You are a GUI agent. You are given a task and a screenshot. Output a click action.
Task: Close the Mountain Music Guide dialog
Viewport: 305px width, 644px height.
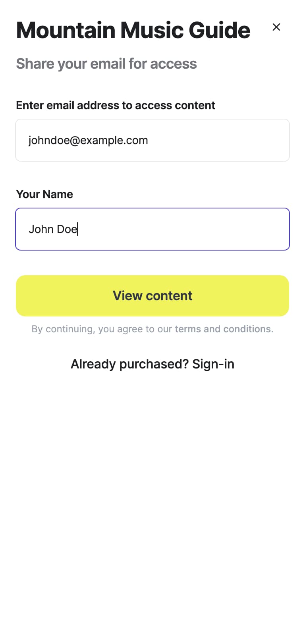point(276,27)
